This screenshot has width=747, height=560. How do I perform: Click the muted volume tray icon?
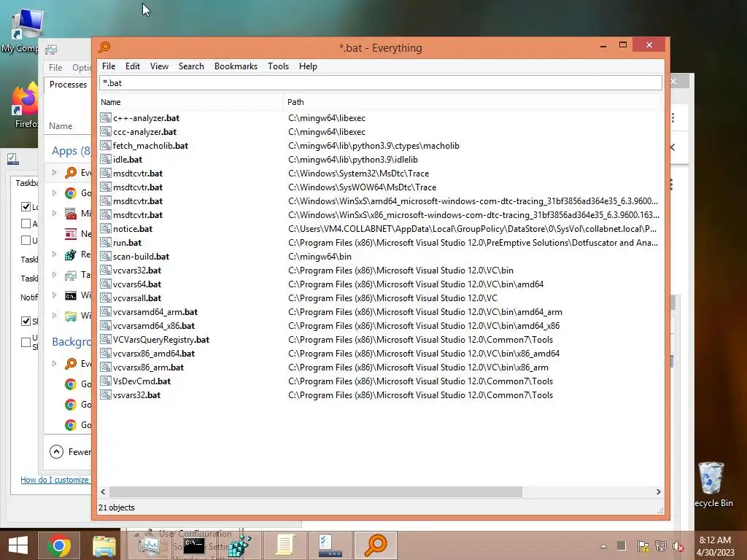(678, 546)
